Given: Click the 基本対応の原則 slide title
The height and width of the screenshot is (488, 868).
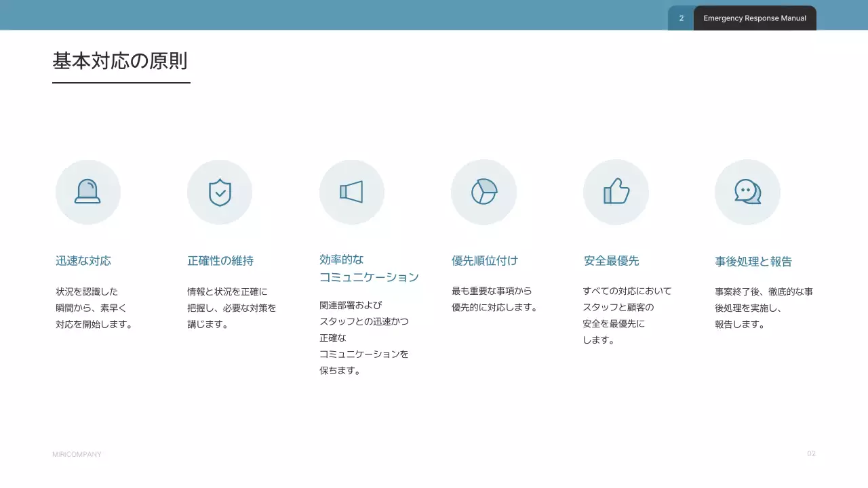Looking at the screenshot, I should point(120,61).
